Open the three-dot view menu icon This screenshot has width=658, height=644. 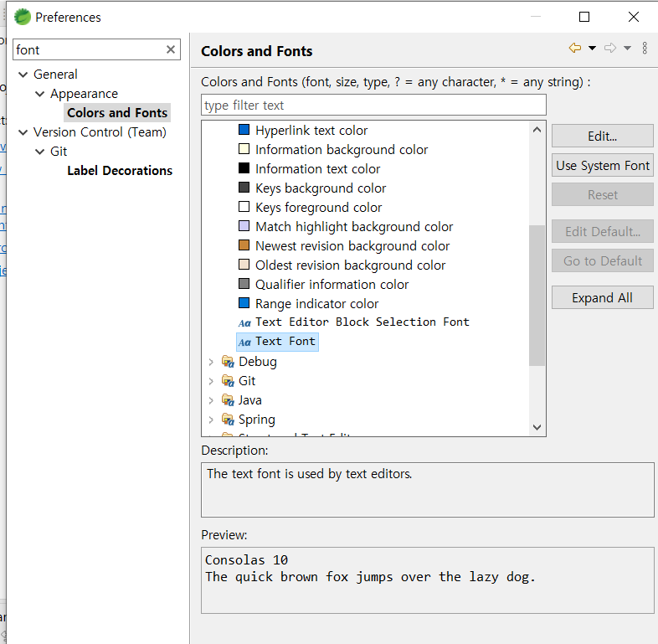(x=645, y=48)
